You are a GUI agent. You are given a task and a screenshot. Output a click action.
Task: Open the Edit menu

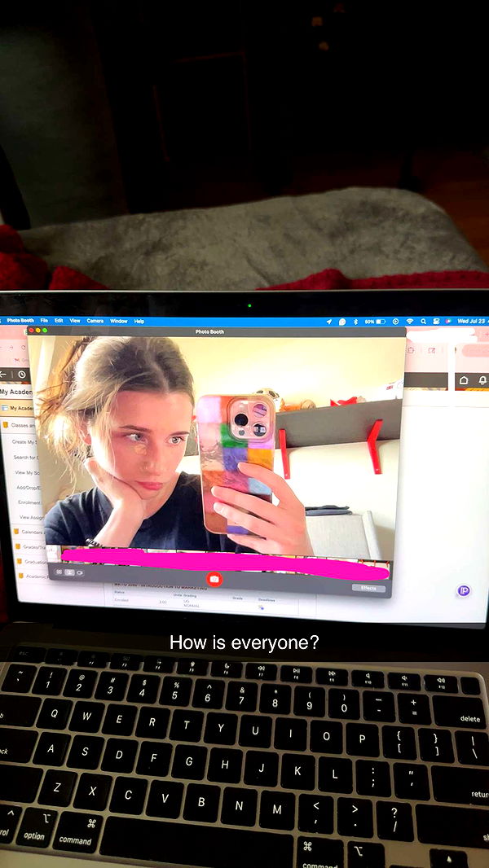pyautogui.click(x=59, y=321)
